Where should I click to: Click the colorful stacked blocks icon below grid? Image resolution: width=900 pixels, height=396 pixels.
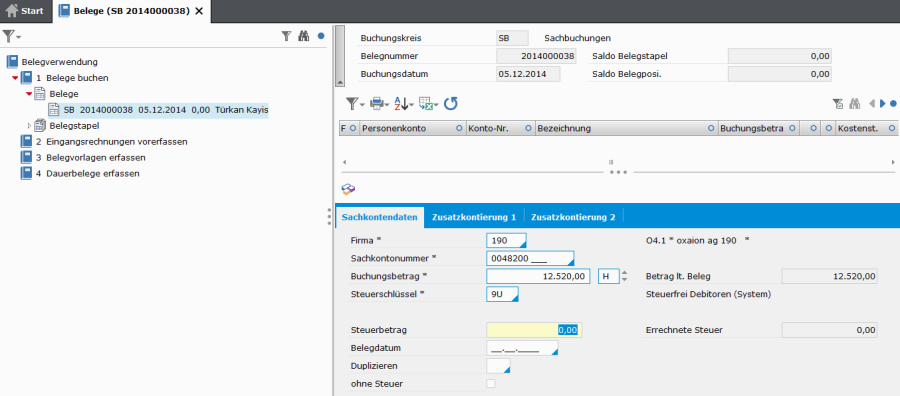pos(348,188)
